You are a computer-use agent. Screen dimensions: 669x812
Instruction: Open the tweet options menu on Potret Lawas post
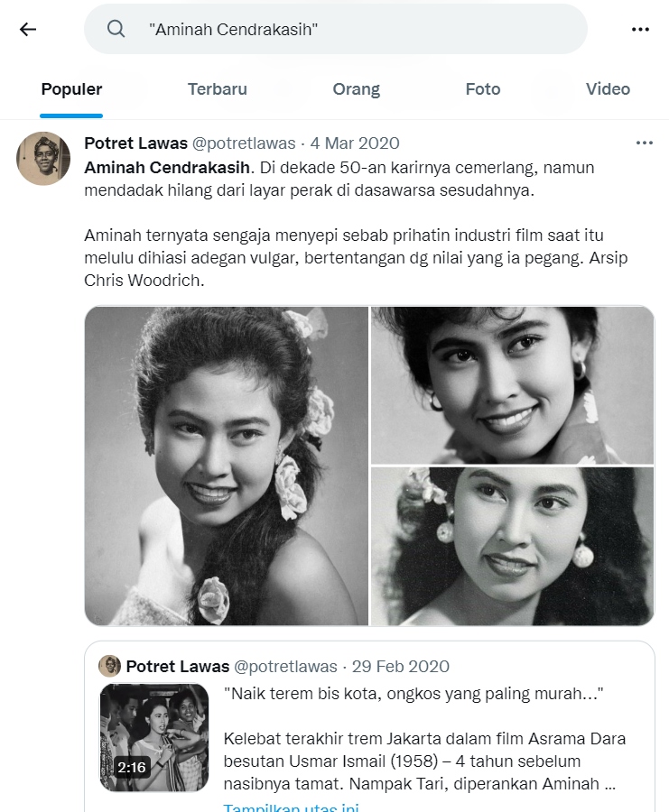tap(645, 143)
